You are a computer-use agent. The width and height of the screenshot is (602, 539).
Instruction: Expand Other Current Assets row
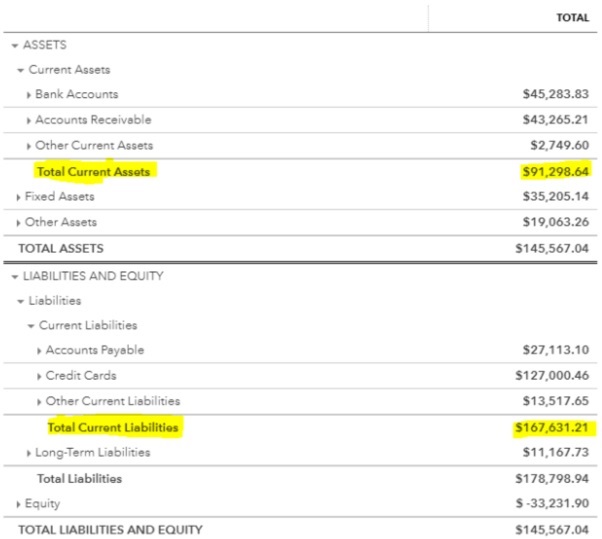point(29,146)
